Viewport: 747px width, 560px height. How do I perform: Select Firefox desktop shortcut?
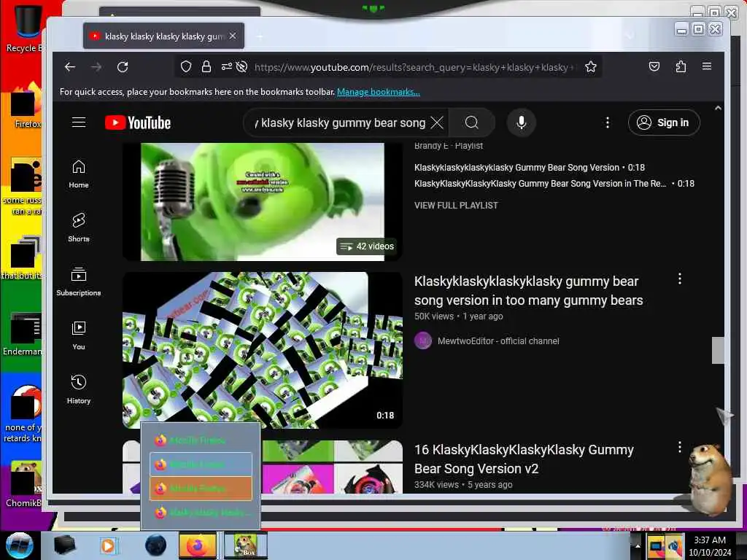pos(26,106)
